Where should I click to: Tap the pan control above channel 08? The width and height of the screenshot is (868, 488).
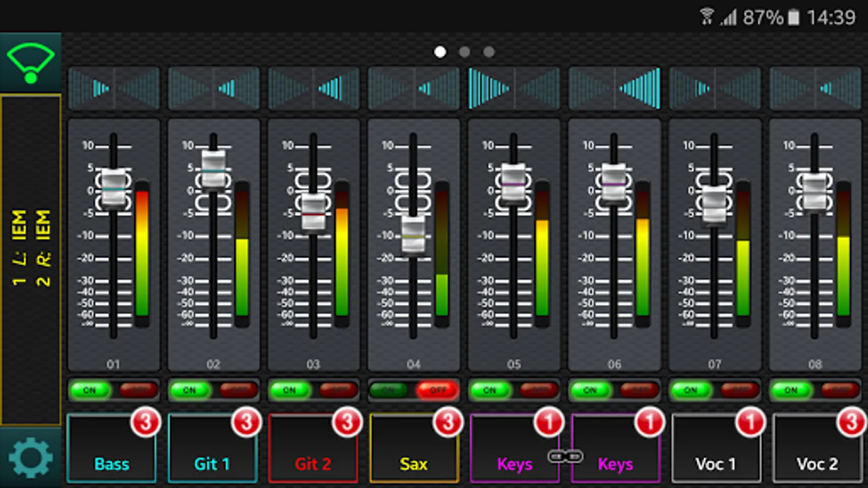click(x=815, y=88)
